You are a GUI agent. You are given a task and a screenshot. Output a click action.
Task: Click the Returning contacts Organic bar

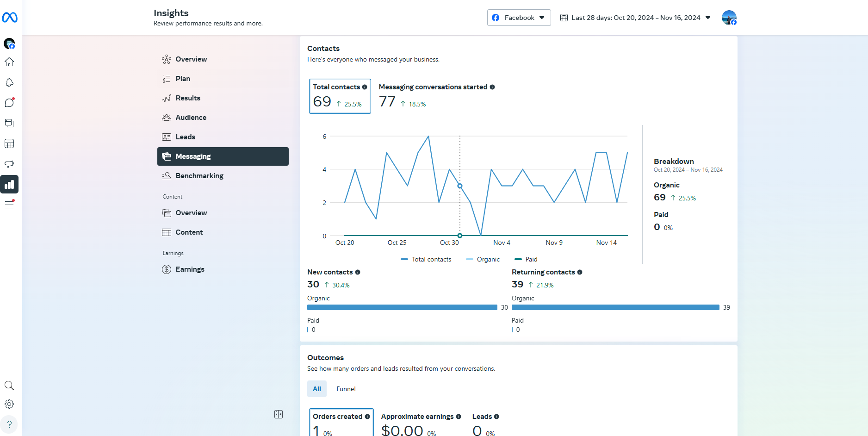615,307
